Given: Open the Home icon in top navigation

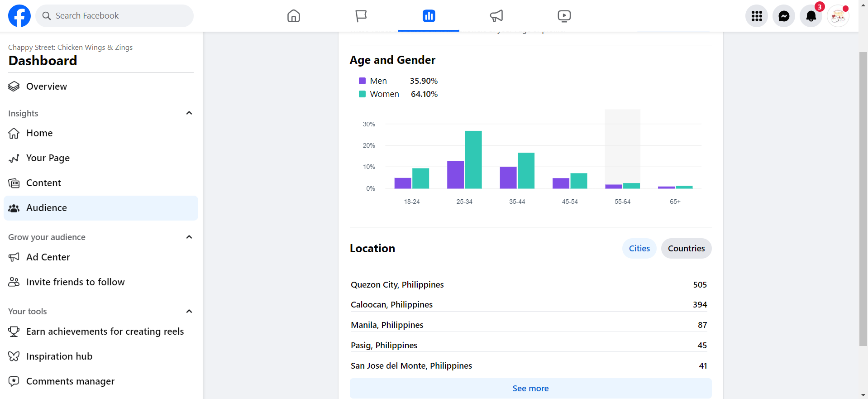Looking at the screenshot, I should 294,16.
